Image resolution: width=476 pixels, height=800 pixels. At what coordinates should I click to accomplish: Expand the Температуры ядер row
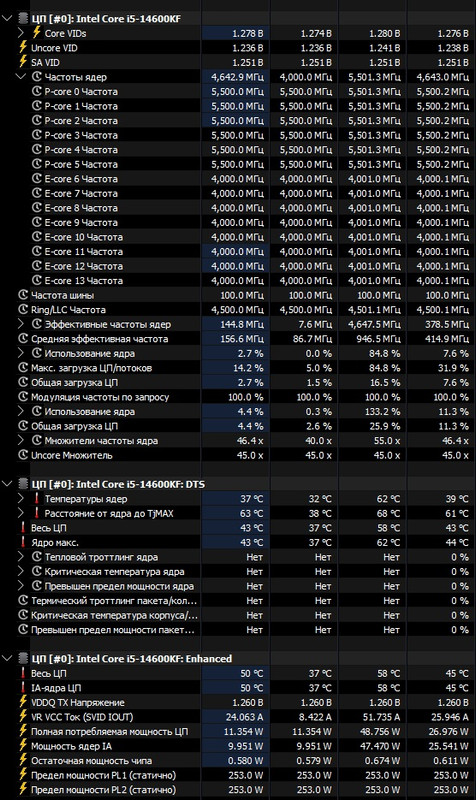20,498
